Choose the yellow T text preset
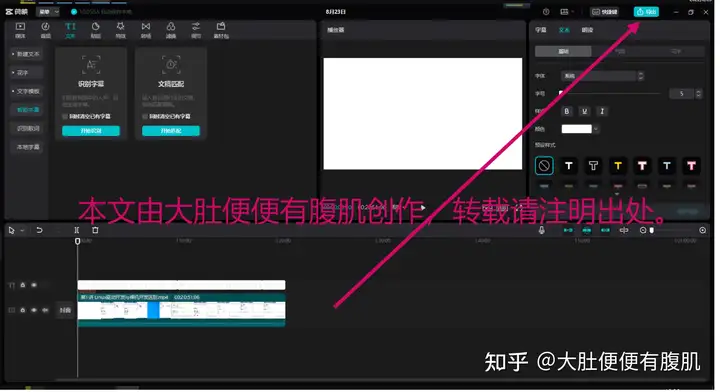This screenshot has width=720, height=392. tap(618, 166)
